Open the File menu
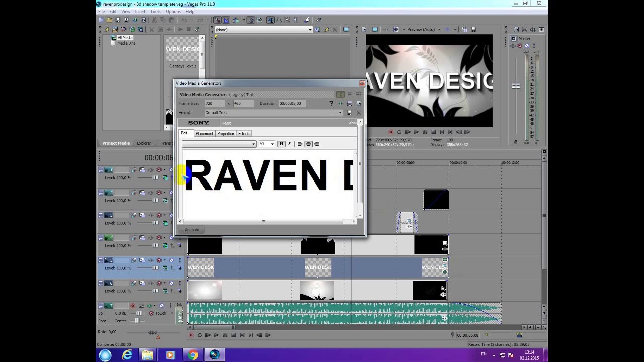This screenshot has height=362, width=644. (x=101, y=11)
